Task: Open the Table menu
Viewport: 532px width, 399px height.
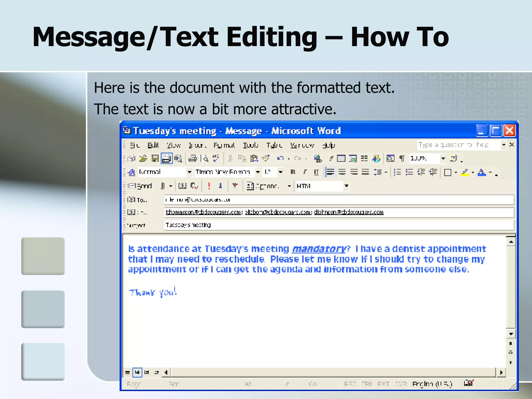Action: coord(274,145)
